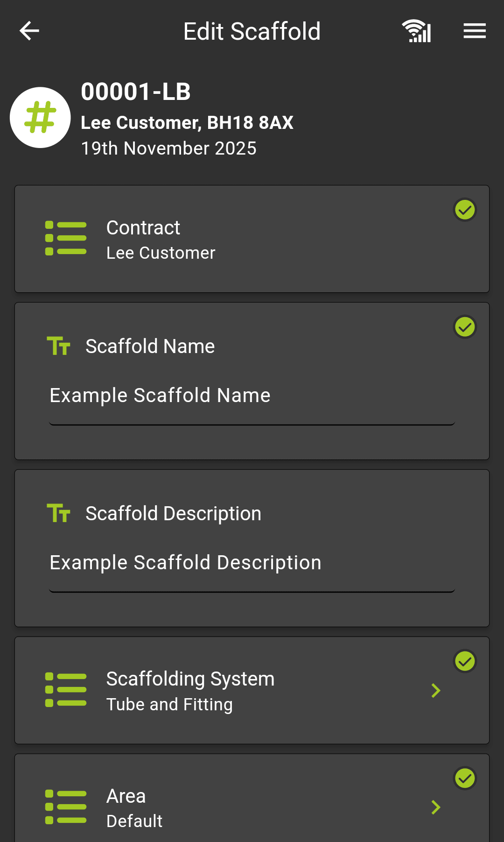This screenshot has height=842, width=504.
Task: Tap the Contract list icon
Action: tap(66, 239)
